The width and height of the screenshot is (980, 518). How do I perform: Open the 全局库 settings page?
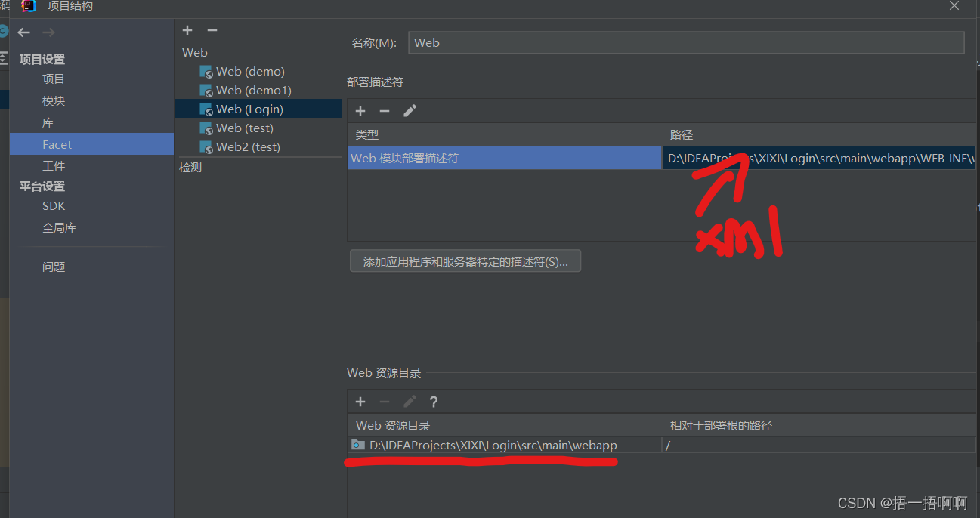pyautogui.click(x=59, y=227)
